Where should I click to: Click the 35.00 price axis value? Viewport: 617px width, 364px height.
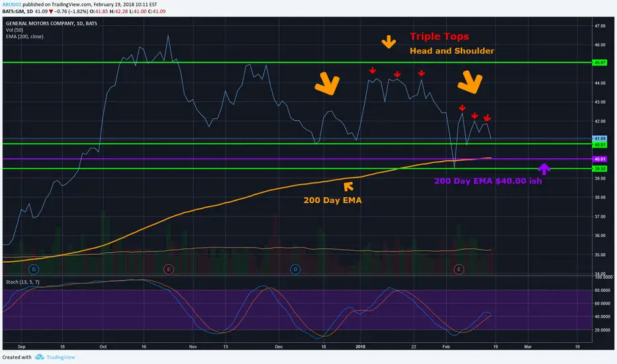(x=600, y=255)
